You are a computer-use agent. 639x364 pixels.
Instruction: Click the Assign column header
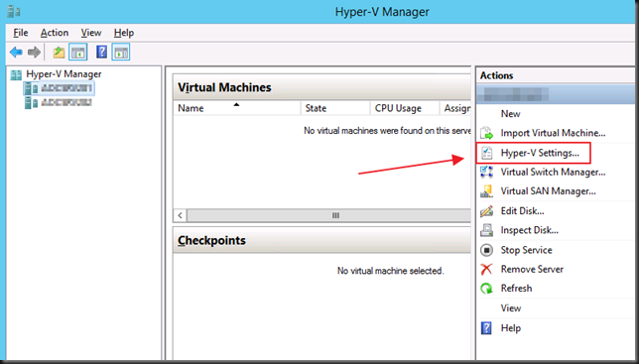click(x=454, y=108)
